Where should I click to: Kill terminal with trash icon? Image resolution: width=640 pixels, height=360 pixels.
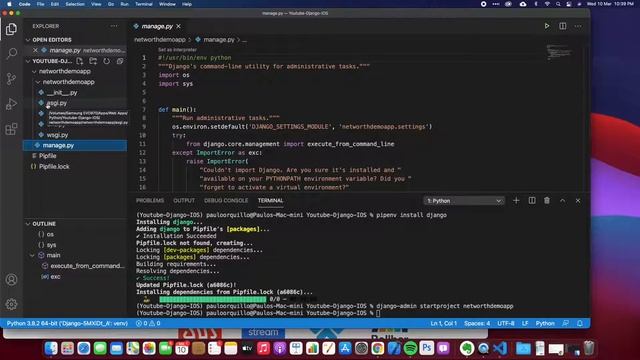tap(547, 200)
